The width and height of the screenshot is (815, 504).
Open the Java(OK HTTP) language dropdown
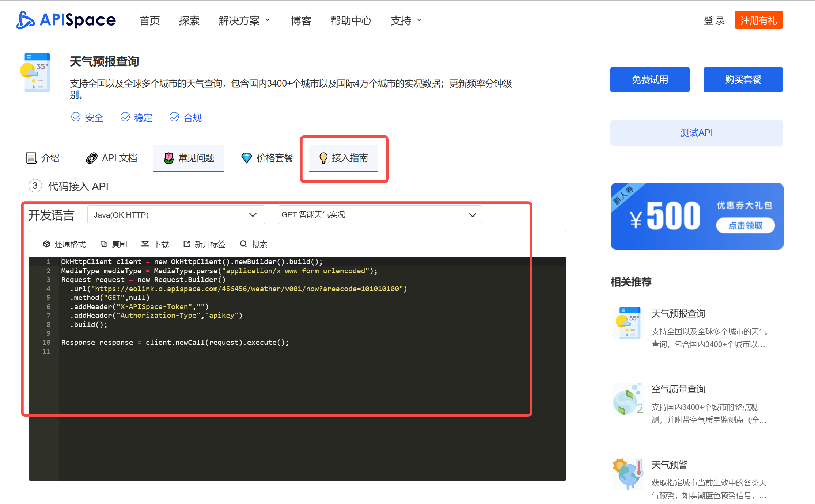(175, 215)
